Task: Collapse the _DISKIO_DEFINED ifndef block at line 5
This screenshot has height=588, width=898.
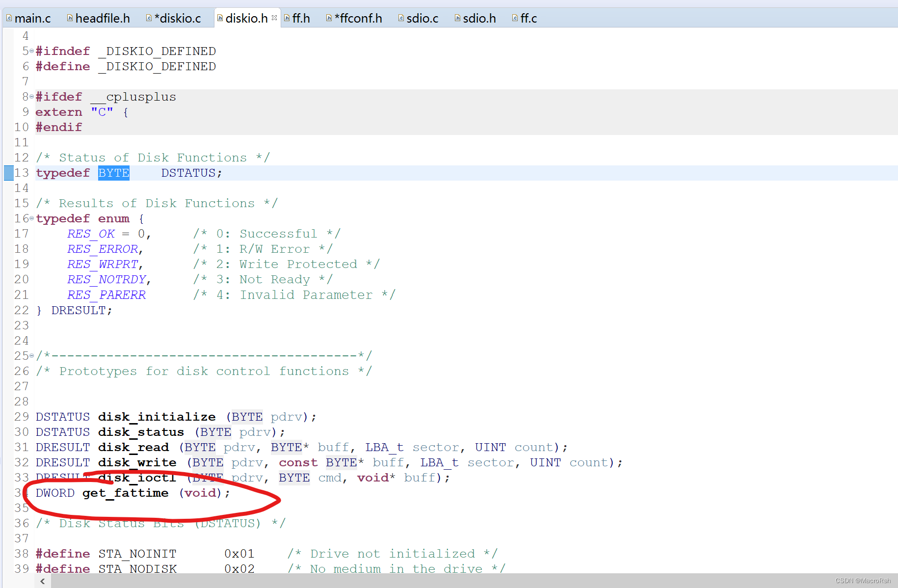Action: [31, 51]
